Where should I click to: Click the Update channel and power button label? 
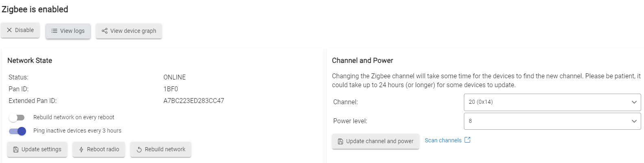(x=380, y=141)
